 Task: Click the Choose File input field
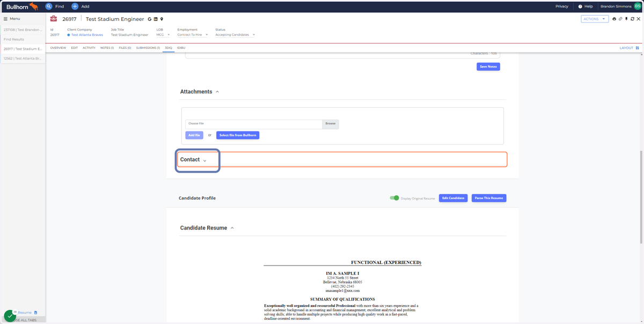(x=254, y=124)
